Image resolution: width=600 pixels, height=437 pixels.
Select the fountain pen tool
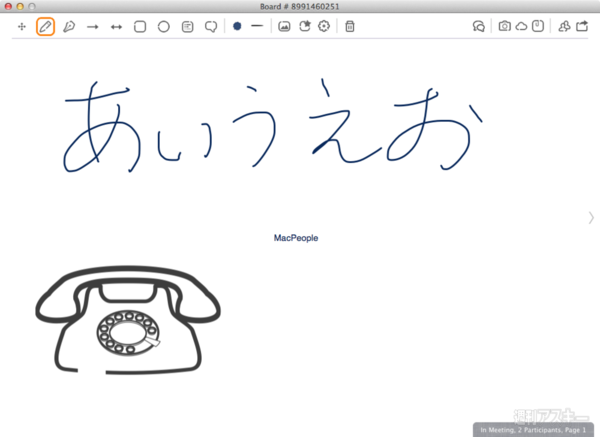point(69,26)
